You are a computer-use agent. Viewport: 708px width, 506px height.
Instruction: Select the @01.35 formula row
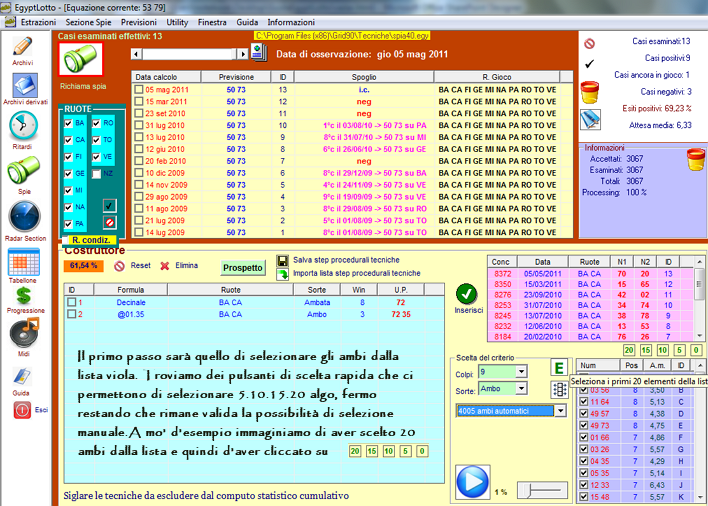(x=254, y=314)
